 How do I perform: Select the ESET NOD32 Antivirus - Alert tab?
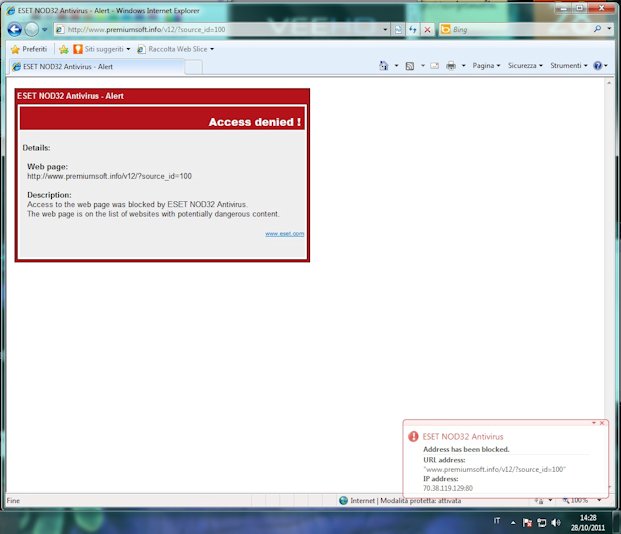click(96, 67)
